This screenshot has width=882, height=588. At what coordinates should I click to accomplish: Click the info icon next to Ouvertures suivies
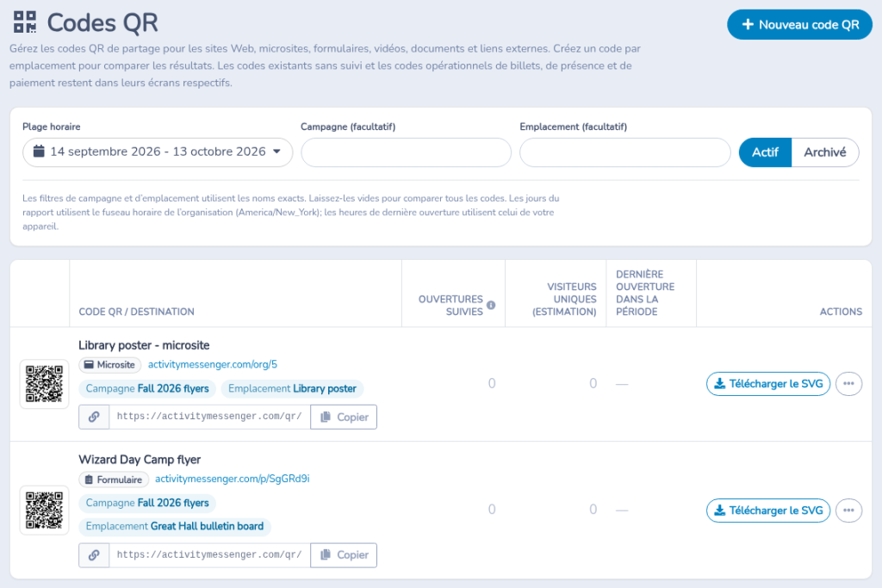tap(491, 306)
